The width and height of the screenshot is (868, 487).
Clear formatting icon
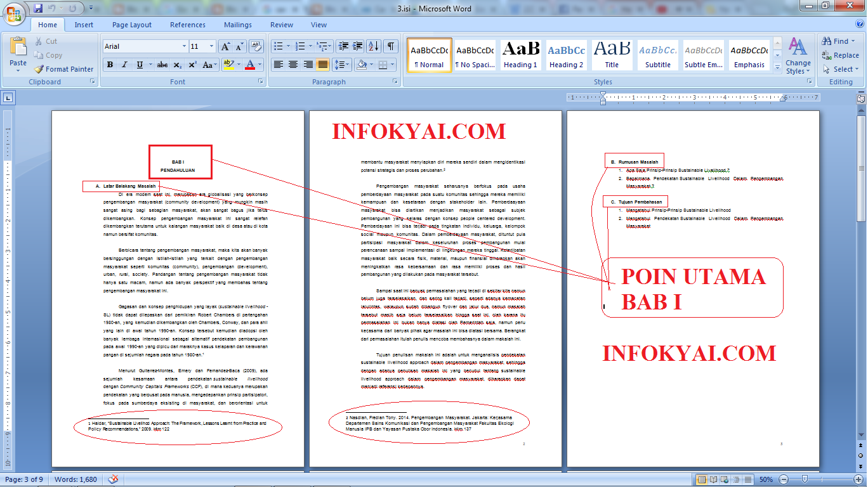click(x=256, y=46)
